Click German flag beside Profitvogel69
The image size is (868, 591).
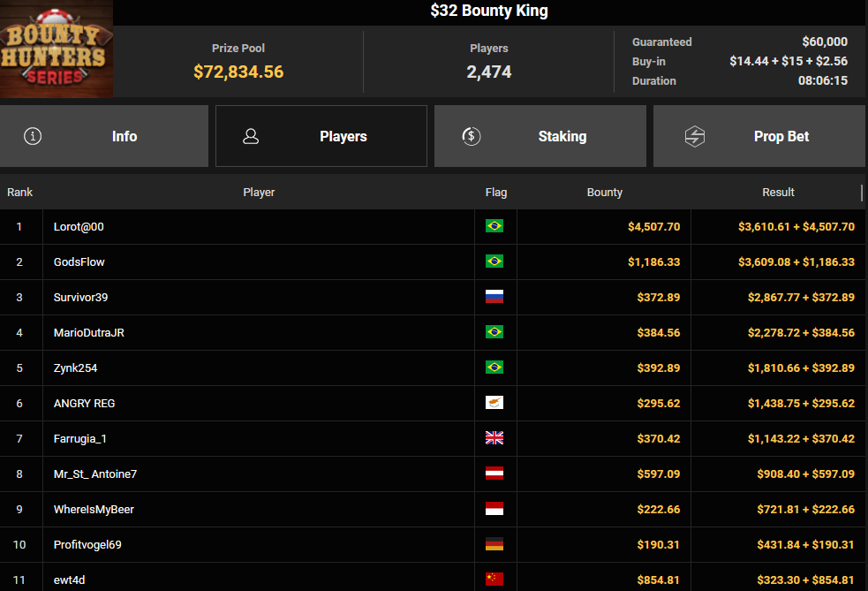click(494, 544)
